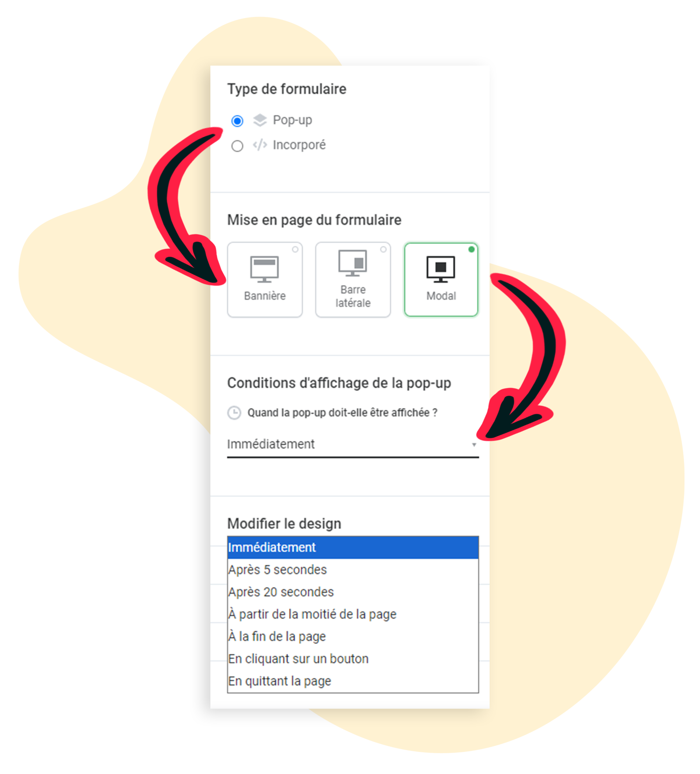This screenshot has width=700, height=774.
Task: Click the clock icon beside display question
Action: (x=234, y=413)
